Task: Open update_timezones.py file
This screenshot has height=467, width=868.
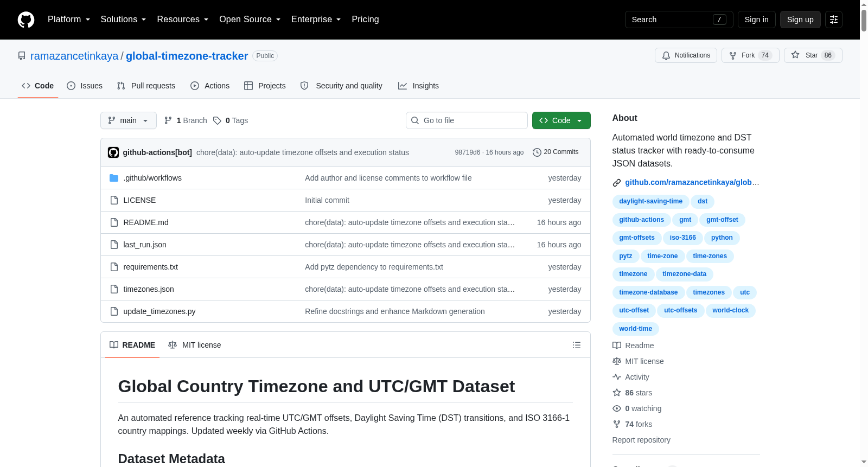Action: tap(159, 311)
